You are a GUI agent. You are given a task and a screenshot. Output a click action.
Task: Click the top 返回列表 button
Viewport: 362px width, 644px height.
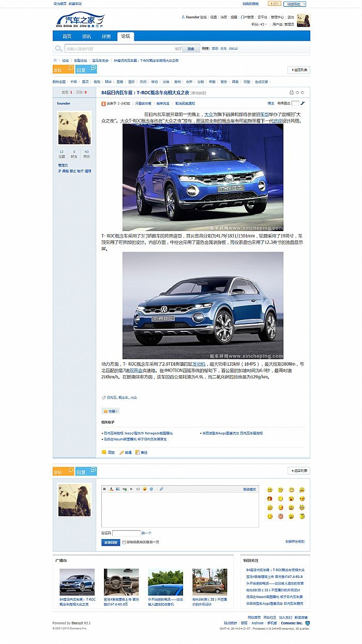pyautogui.click(x=299, y=70)
